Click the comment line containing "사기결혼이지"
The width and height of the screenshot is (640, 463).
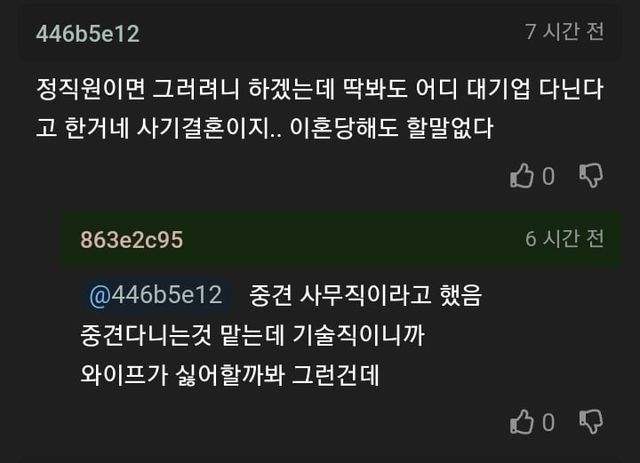tap(264, 129)
